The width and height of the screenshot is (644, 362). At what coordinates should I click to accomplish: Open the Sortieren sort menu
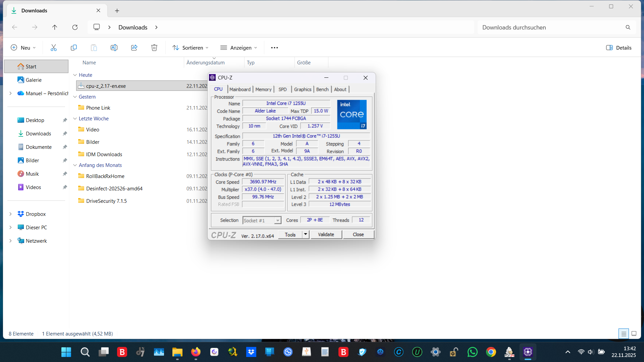190,48
